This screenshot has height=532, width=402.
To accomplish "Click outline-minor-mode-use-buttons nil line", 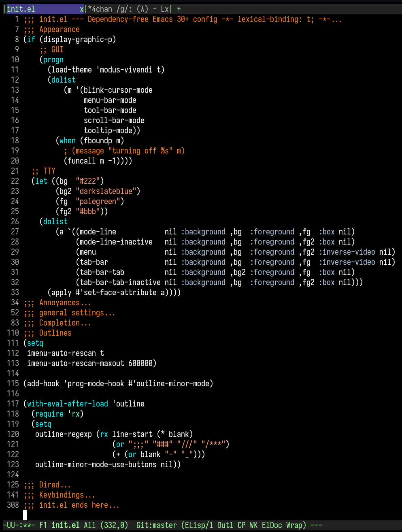I will point(108,464).
